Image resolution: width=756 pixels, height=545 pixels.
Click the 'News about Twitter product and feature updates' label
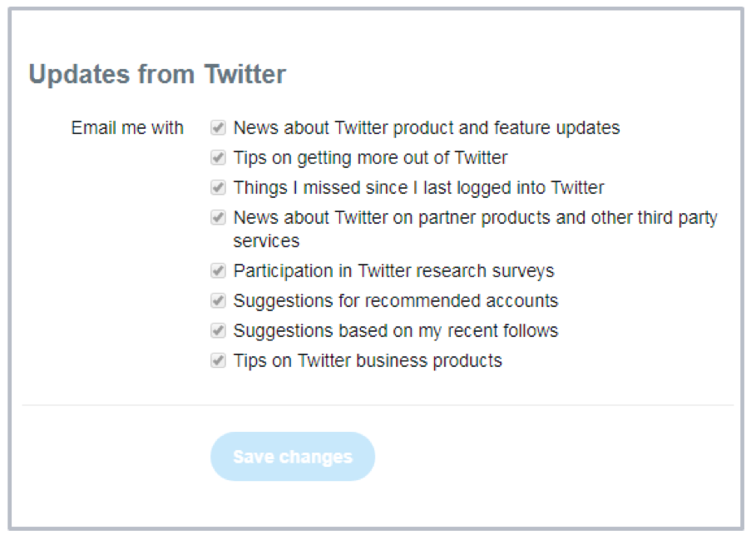(427, 128)
